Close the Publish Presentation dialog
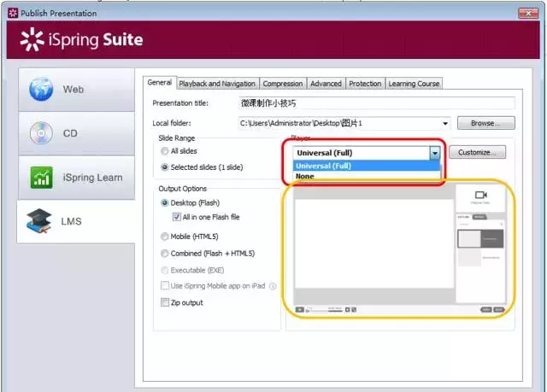The image size is (547, 392). pyautogui.click(x=528, y=14)
